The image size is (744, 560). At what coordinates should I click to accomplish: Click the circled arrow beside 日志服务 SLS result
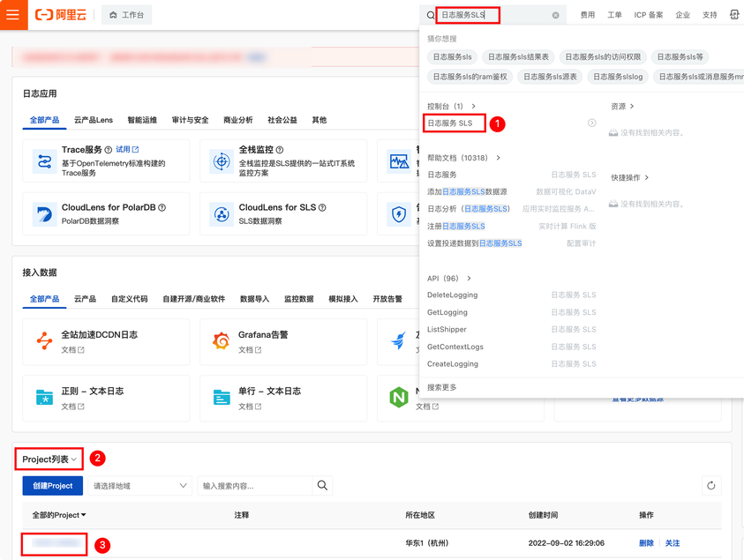[x=591, y=123]
